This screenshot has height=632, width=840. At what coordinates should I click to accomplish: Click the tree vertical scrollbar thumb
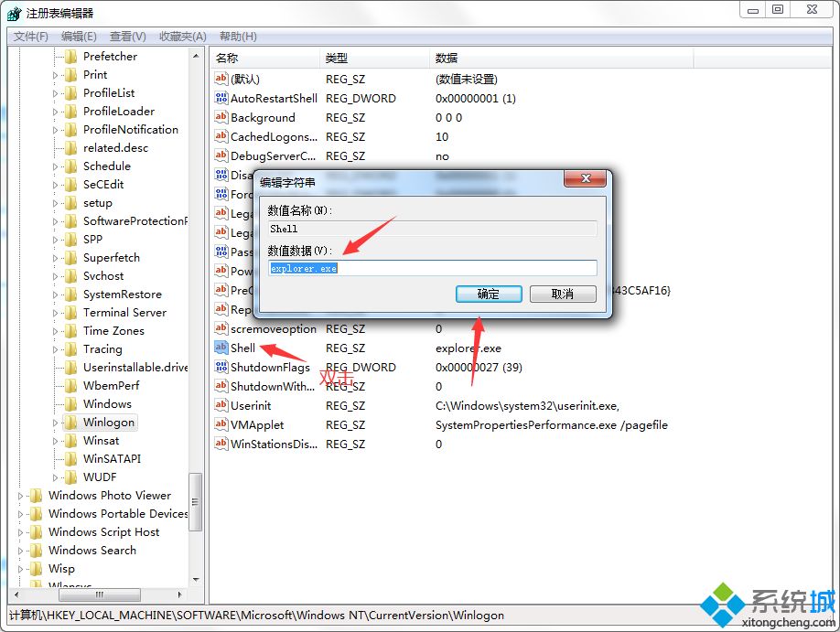[196, 502]
